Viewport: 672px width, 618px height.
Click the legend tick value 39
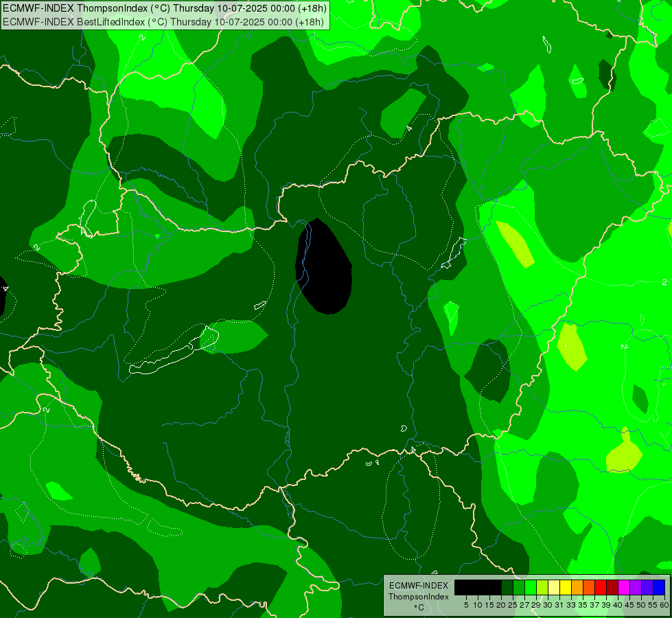click(x=606, y=605)
